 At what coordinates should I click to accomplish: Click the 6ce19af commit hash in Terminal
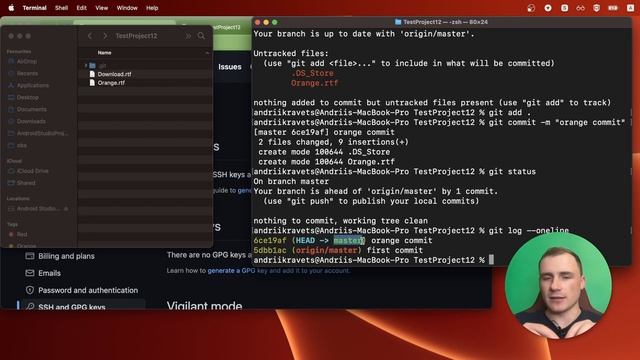click(270, 240)
